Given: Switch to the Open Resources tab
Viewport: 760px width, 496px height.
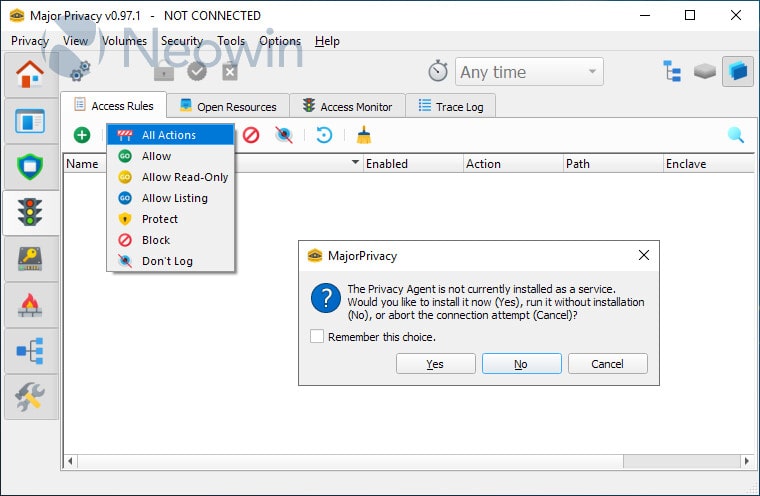Looking at the screenshot, I should 228,106.
